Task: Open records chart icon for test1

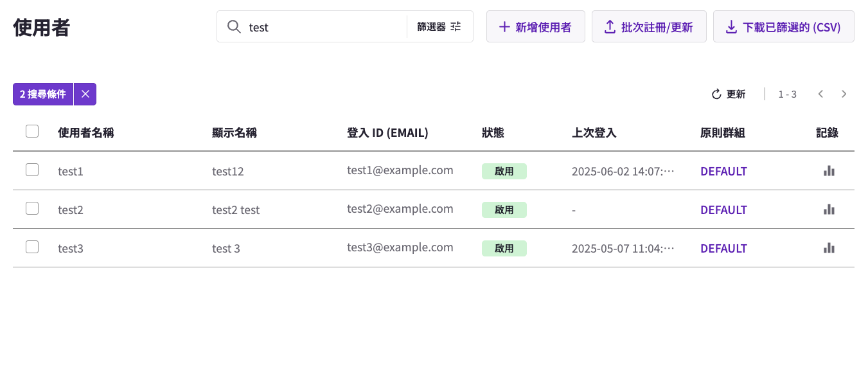Action: click(829, 171)
